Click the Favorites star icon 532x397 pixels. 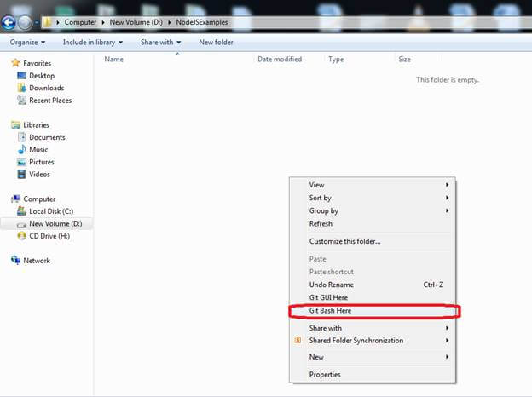pos(15,63)
